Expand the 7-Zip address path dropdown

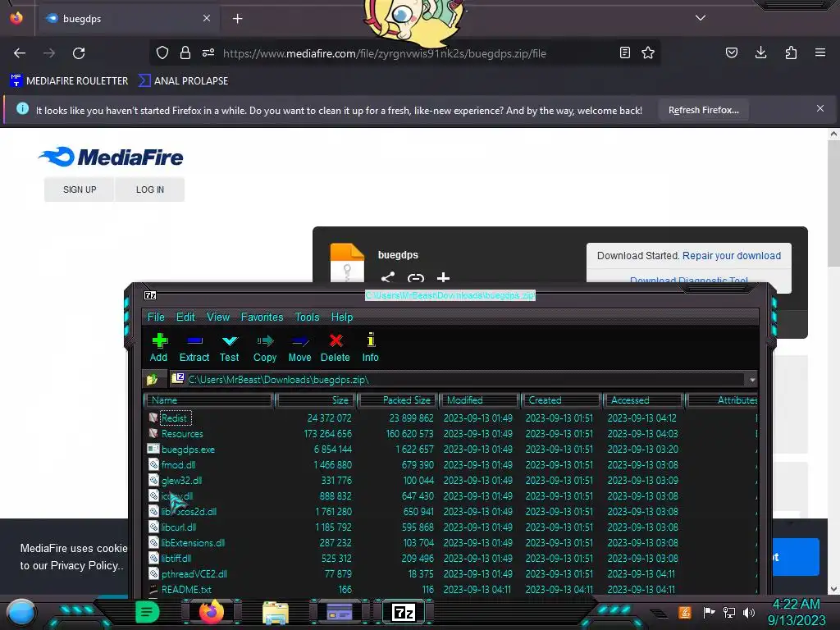[752, 380]
